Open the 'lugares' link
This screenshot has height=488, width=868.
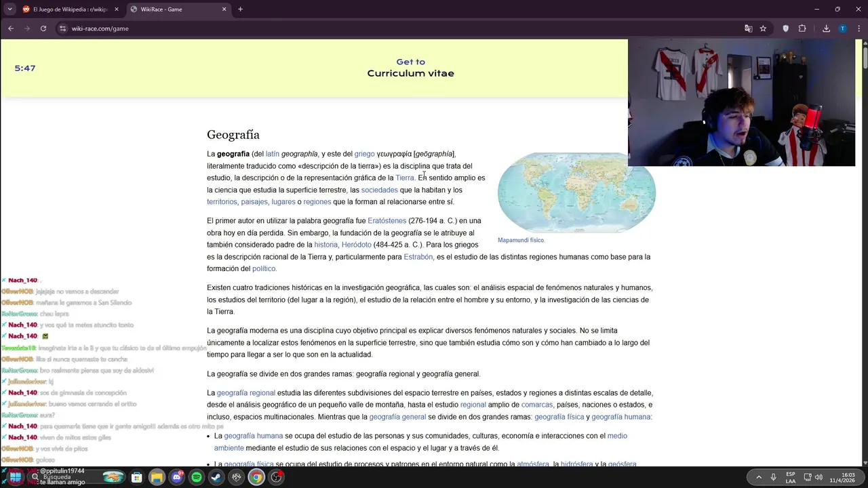coord(283,202)
